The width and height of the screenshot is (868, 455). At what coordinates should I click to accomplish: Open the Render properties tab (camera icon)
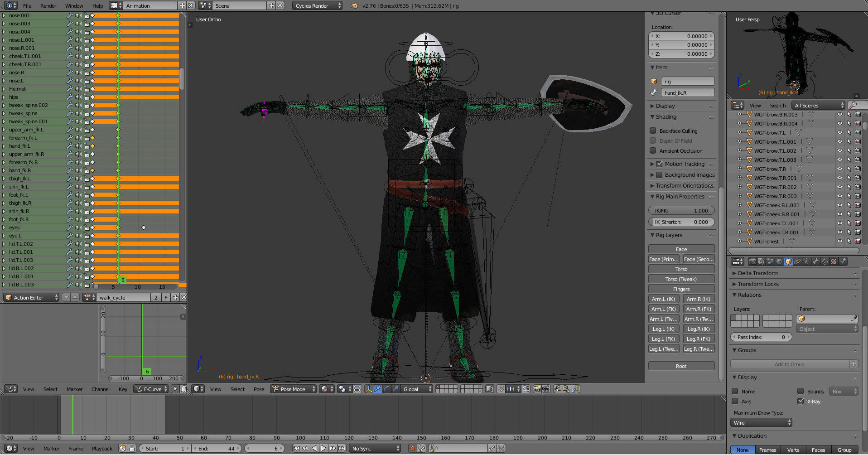[752, 261]
